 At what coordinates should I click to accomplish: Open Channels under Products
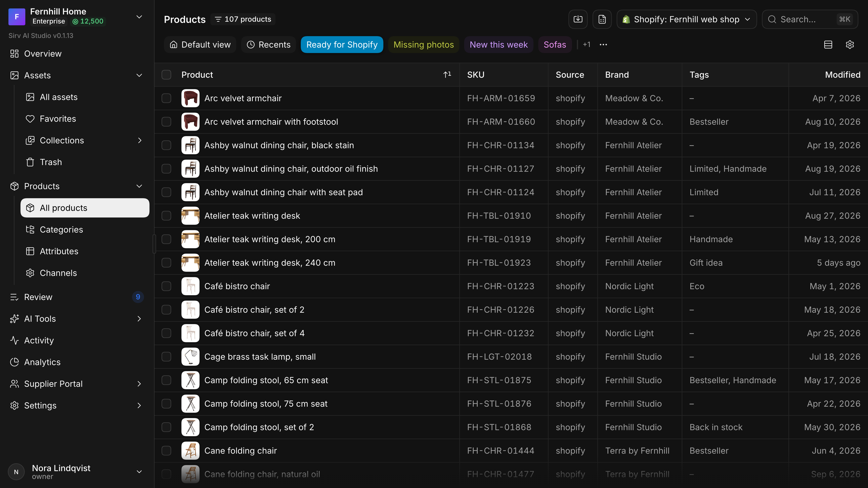85,273
